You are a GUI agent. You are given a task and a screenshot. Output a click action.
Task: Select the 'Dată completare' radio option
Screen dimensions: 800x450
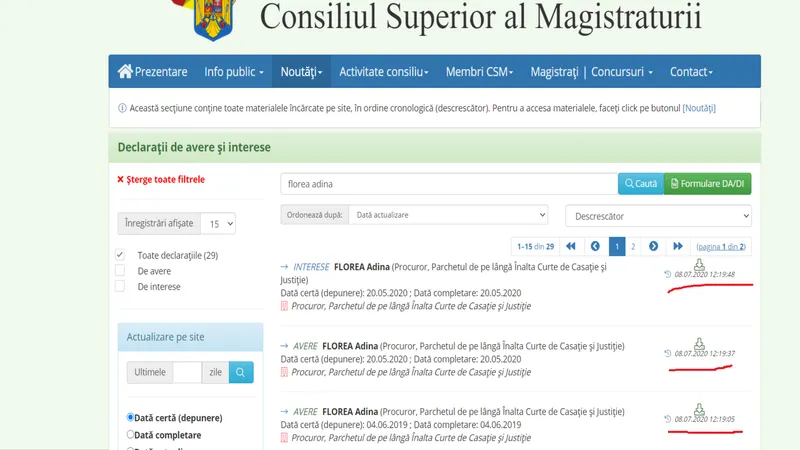tap(130, 435)
